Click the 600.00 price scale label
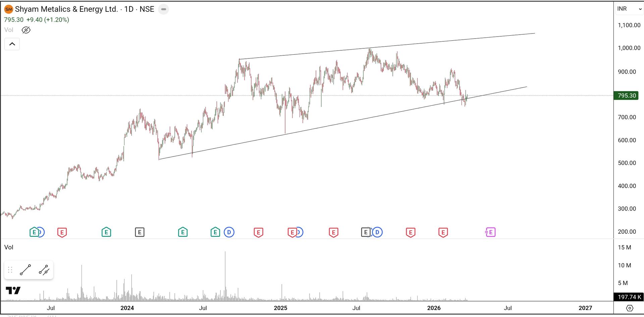This screenshot has width=644, height=317. pos(627,140)
